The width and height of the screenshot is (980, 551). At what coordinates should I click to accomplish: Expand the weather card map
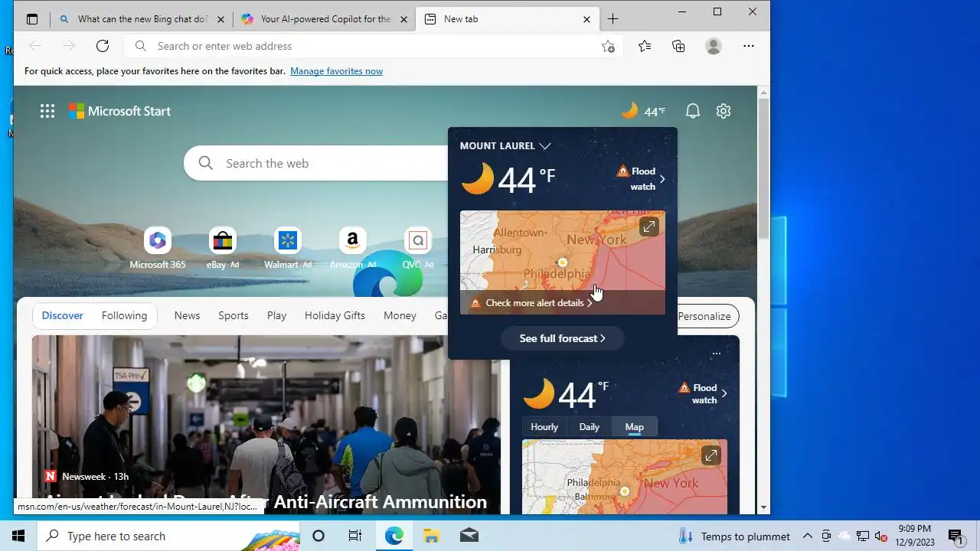click(x=711, y=456)
